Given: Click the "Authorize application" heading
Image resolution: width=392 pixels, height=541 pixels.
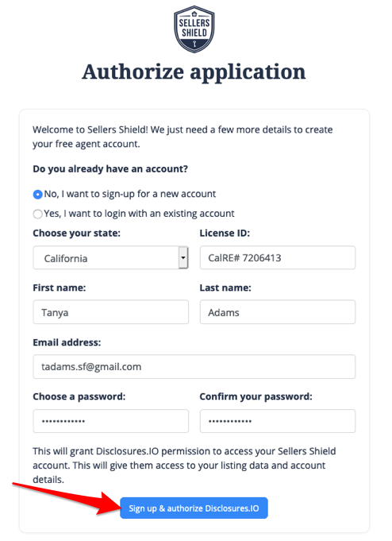Looking at the screenshot, I should 194,72.
